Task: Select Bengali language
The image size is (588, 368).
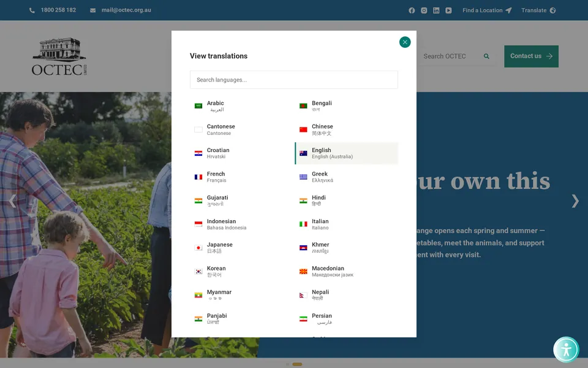Action: pyautogui.click(x=347, y=106)
